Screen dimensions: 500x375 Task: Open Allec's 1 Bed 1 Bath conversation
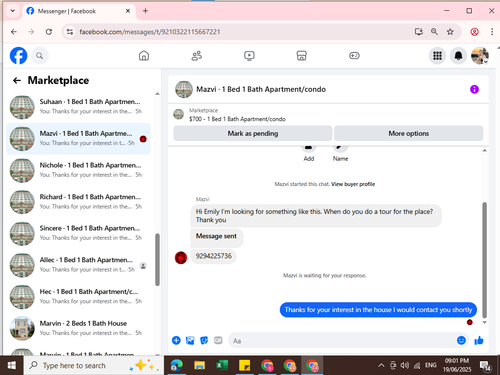pyautogui.click(x=79, y=265)
